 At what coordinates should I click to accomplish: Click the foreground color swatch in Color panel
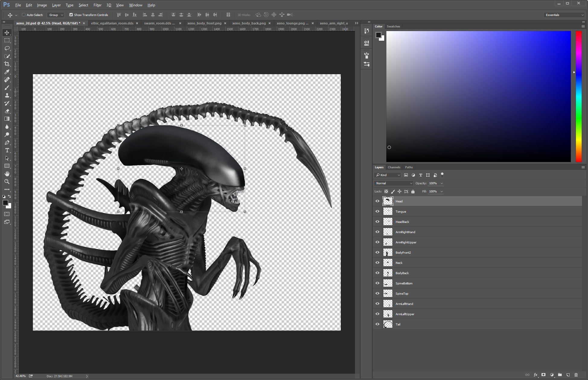378,35
